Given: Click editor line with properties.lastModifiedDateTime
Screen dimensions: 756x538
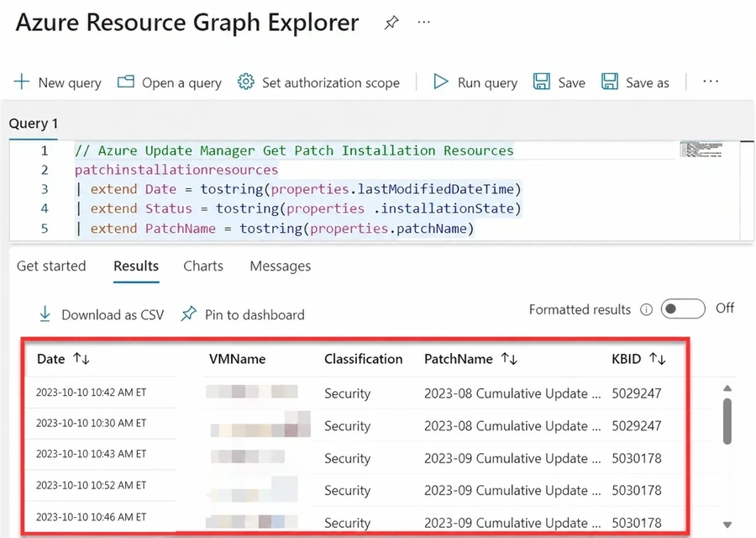Looking at the screenshot, I should [x=299, y=189].
